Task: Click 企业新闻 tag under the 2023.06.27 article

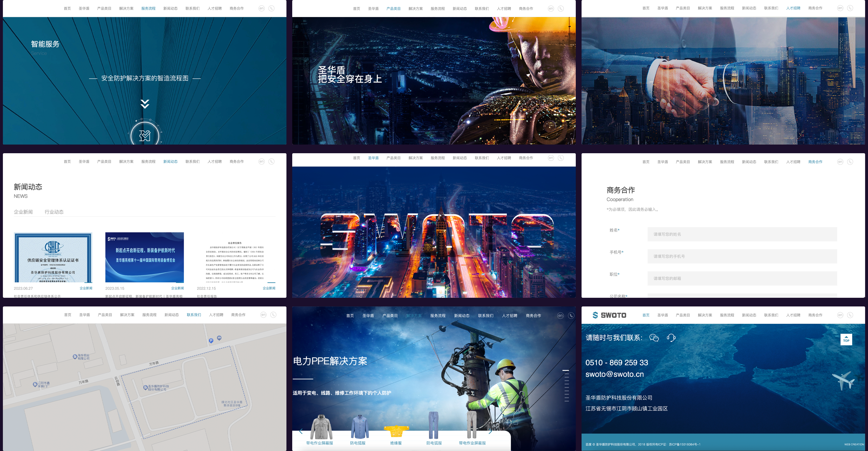Action: click(x=86, y=288)
